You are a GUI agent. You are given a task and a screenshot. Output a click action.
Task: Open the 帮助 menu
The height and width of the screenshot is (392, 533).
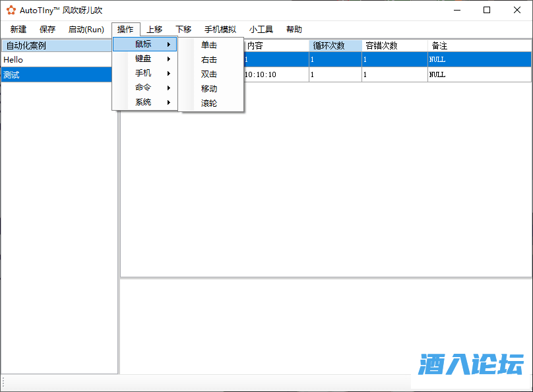(294, 30)
